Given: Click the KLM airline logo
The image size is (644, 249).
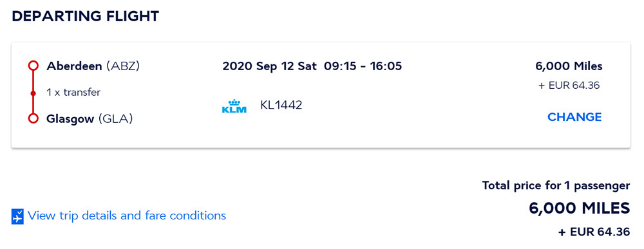Looking at the screenshot, I should click(234, 106).
